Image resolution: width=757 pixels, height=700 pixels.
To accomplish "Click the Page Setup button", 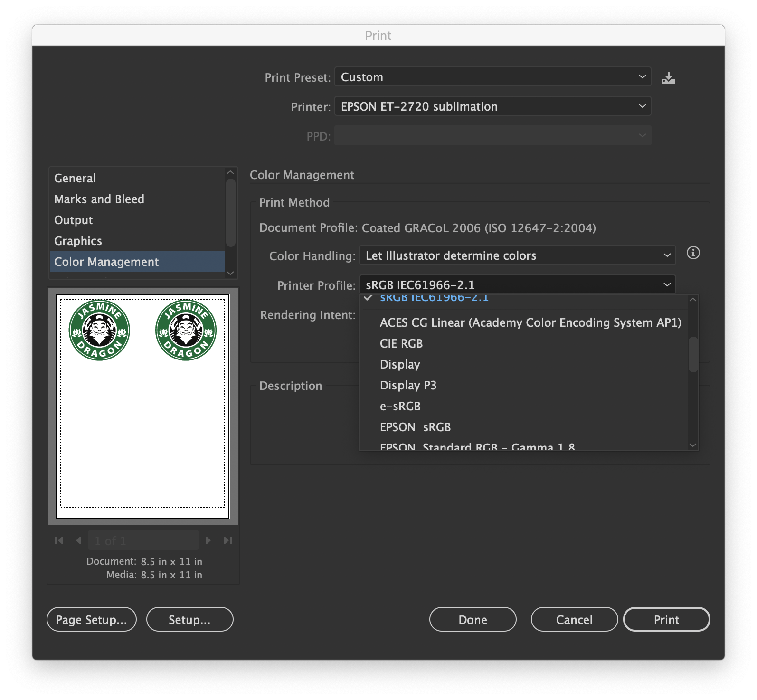I will click(x=92, y=619).
